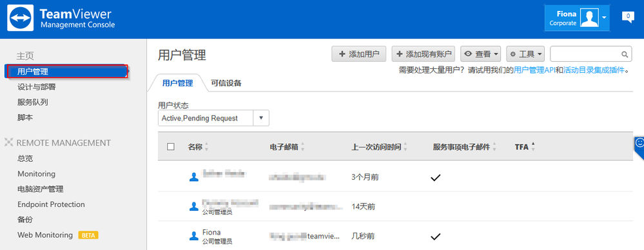Screen dimensions: 644x250
Task: Click the BETA badge beside Web Monitoring
Action: (x=88, y=236)
